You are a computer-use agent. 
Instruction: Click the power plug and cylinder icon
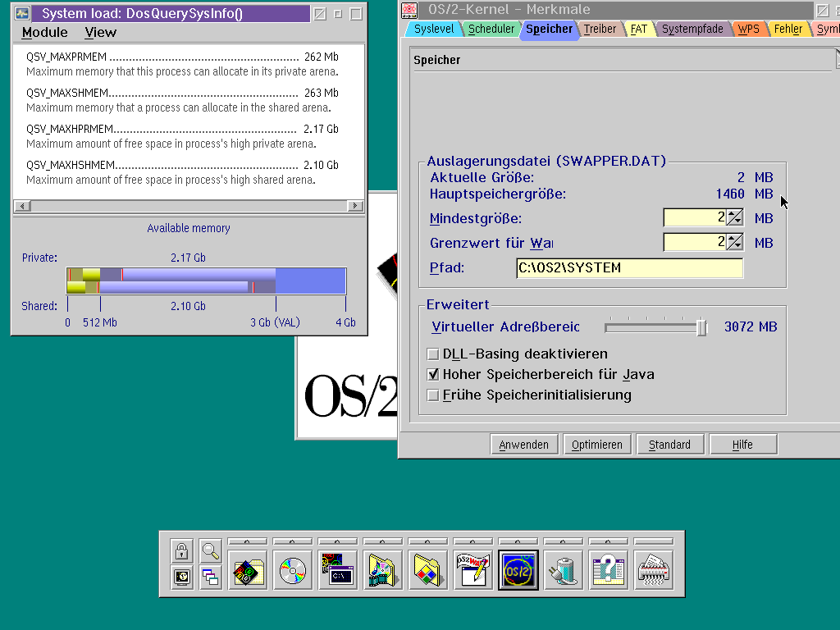click(563, 571)
